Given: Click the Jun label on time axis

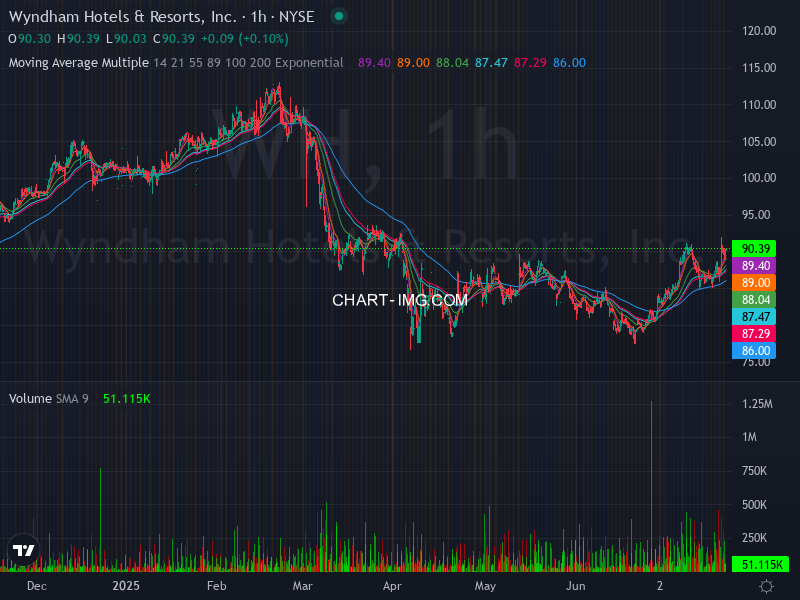Looking at the screenshot, I should [x=576, y=586].
